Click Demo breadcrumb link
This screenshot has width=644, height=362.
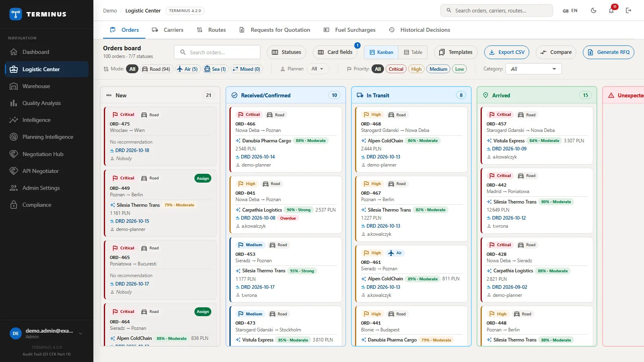tap(110, 10)
